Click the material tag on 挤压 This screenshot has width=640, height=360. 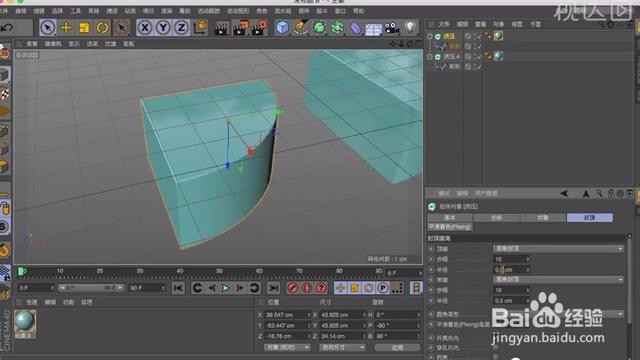click(498, 36)
